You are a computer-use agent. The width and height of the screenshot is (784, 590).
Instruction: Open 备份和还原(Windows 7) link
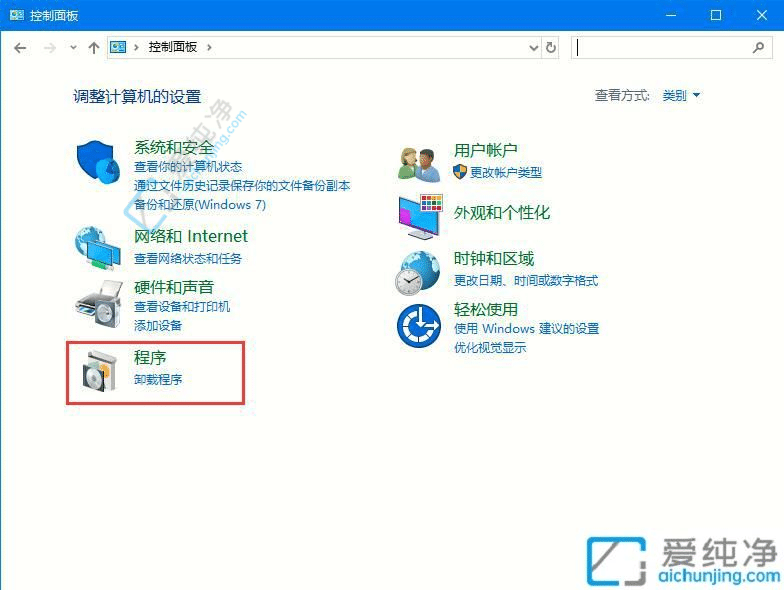click(200, 204)
